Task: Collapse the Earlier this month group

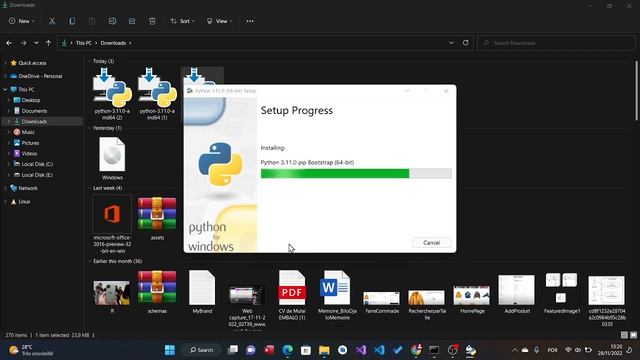Action: point(90,261)
